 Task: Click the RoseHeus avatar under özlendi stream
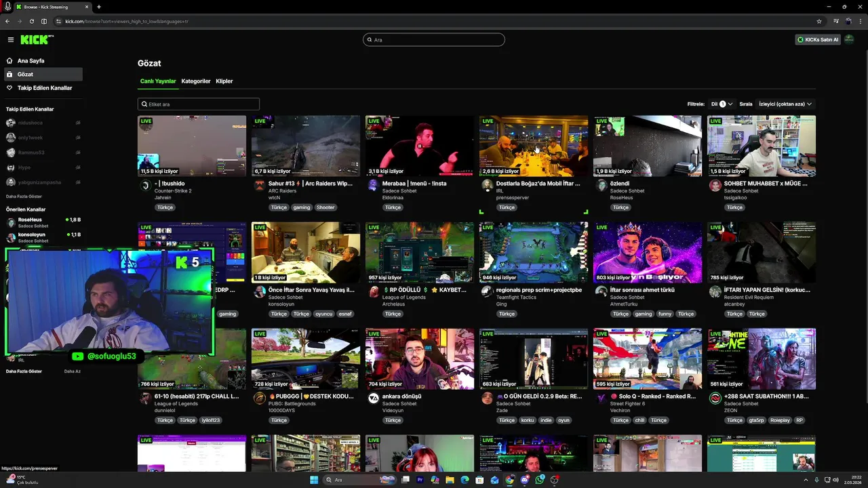(x=601, y=186)
